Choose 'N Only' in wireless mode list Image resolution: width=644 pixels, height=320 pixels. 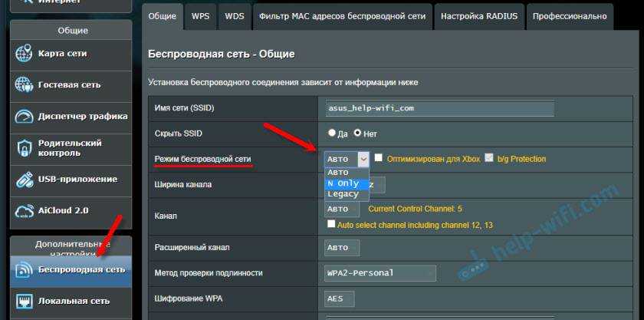coord(343,184)
